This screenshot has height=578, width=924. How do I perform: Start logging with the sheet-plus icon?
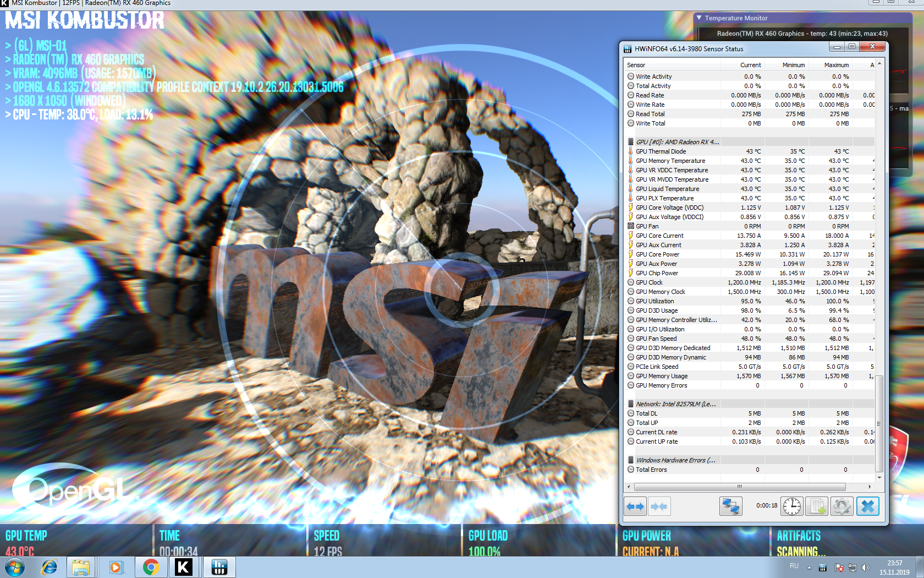(x=817, y=506)
